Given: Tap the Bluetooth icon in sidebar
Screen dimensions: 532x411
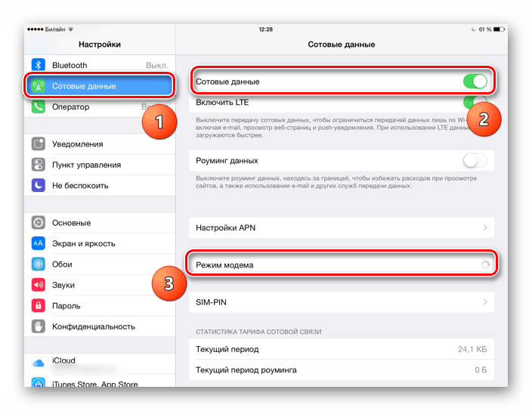Looking at the screenshot, I should (x=39, y=65).
